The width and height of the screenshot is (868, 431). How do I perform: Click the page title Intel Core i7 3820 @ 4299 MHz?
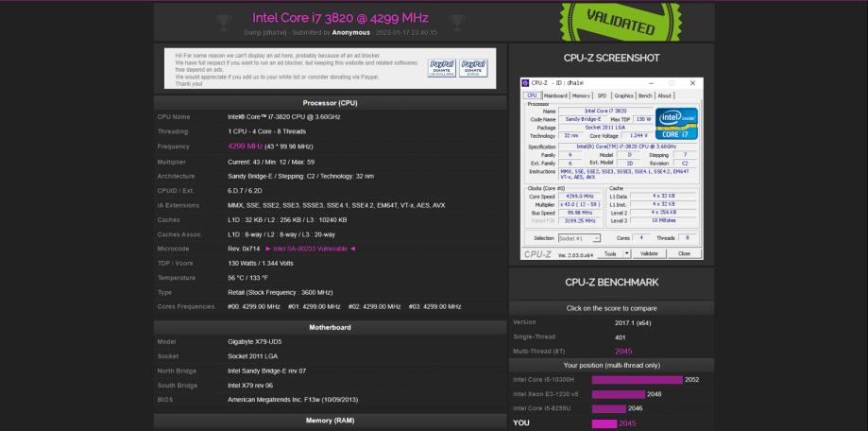click(x=340, y=18)
